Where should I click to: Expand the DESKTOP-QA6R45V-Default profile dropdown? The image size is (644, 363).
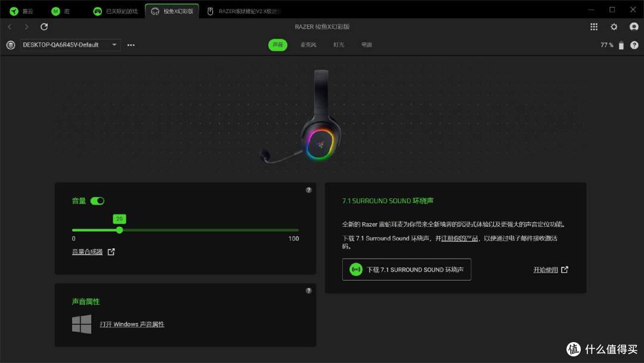pos(70,45)
